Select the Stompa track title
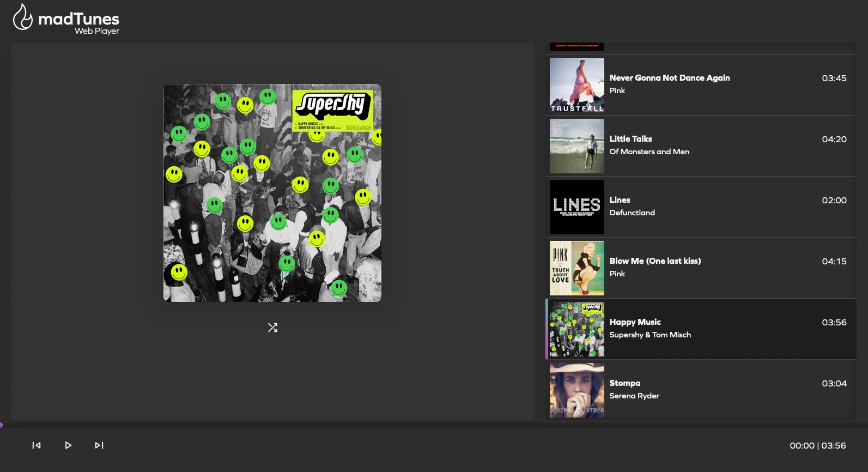Screen dimensions: 868x472 tap(624, 383)
